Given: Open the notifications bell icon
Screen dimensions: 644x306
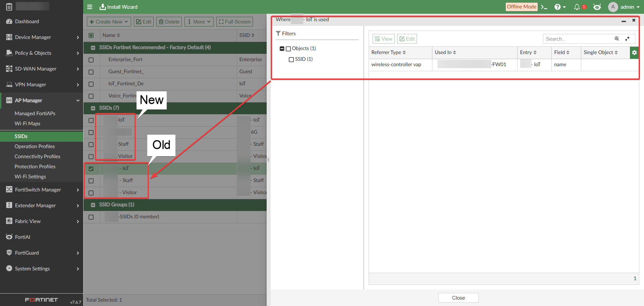Looking at the screenshot, I should [x=577, y=7].
